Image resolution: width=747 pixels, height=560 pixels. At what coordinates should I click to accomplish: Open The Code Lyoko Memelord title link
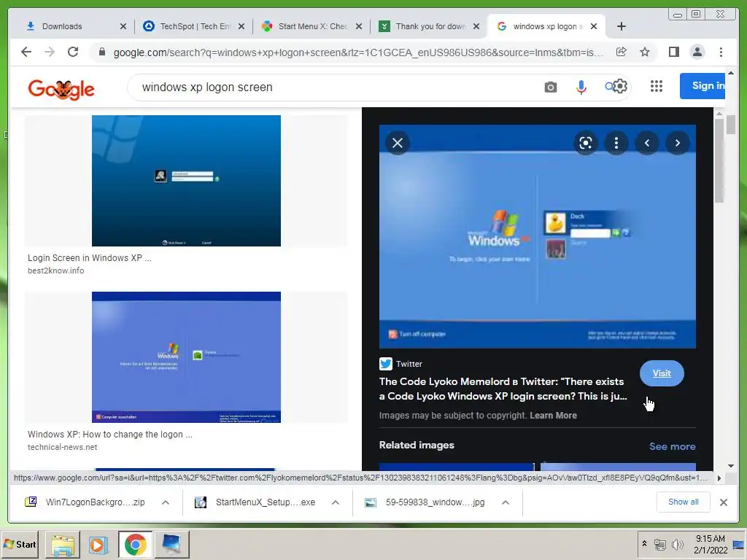tap(503, 389)
